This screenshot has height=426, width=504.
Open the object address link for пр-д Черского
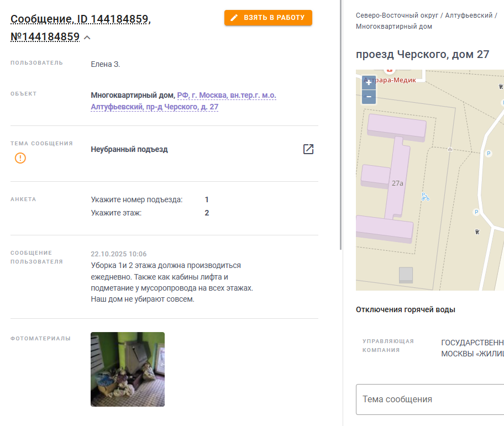coord(183,101)
